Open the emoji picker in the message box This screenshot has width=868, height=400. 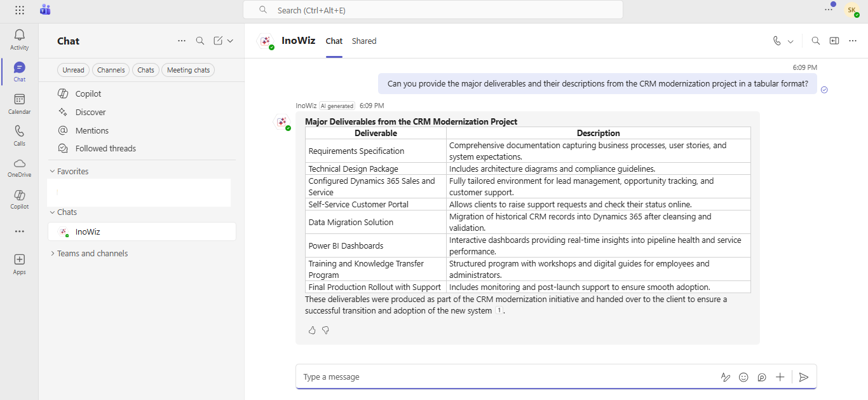coord(743,376)
